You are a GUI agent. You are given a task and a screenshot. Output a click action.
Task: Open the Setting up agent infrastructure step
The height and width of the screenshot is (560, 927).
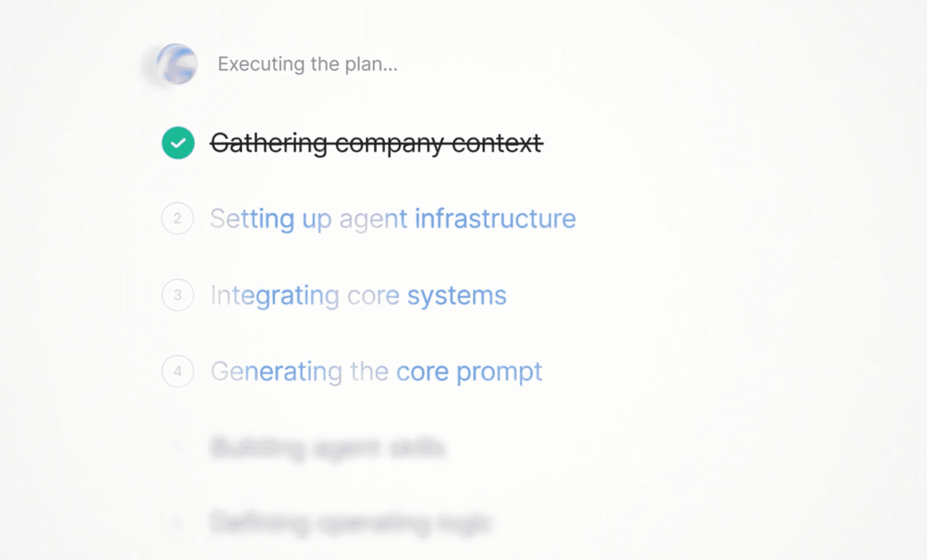(393, 219)
